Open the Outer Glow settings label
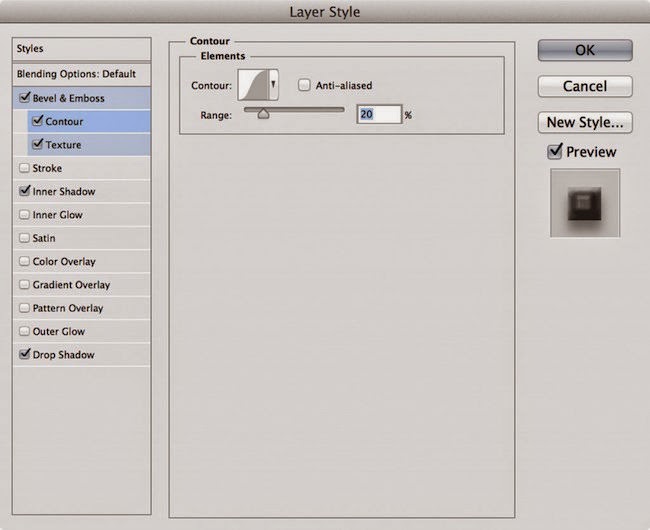This screenshot has height=530, width=650. [x=59, y=332]
